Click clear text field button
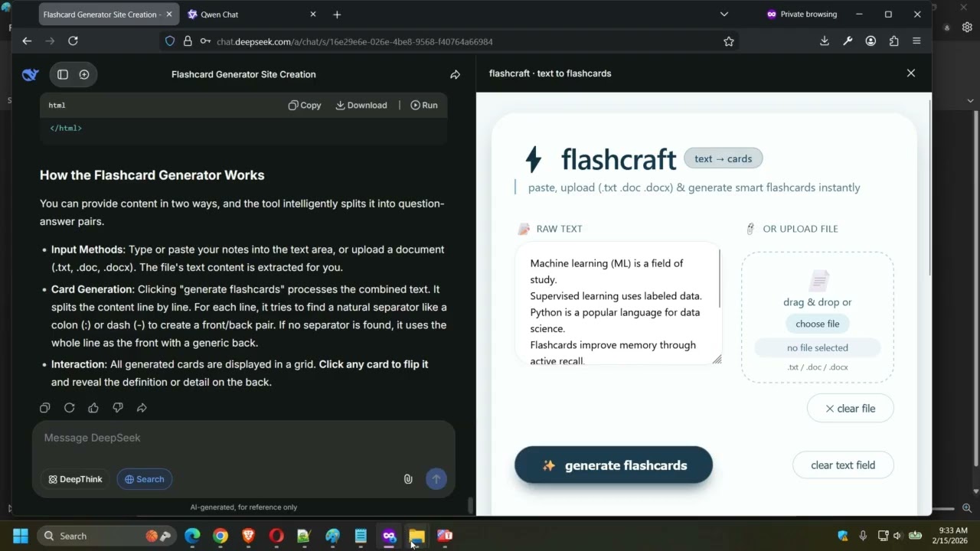This screenshot has height=551, width=980. point(843,465)
